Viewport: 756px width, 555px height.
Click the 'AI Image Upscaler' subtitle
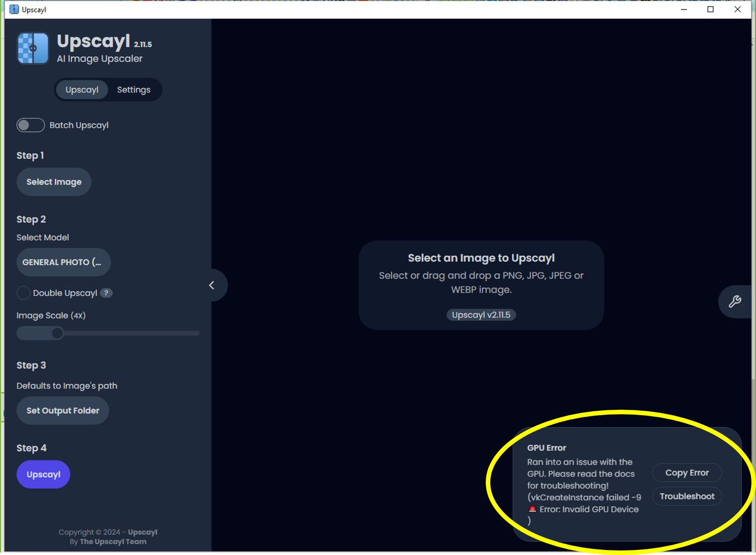99,59
